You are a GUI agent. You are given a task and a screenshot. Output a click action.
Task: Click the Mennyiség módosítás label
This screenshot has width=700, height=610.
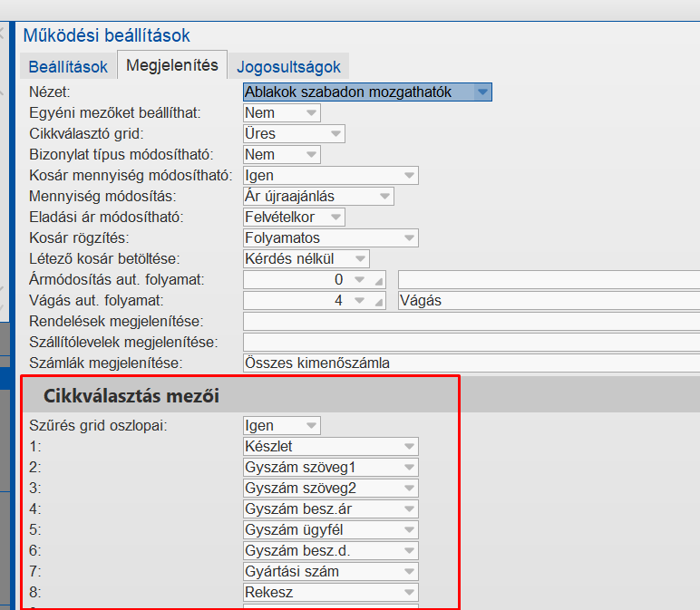click(102, 197)
